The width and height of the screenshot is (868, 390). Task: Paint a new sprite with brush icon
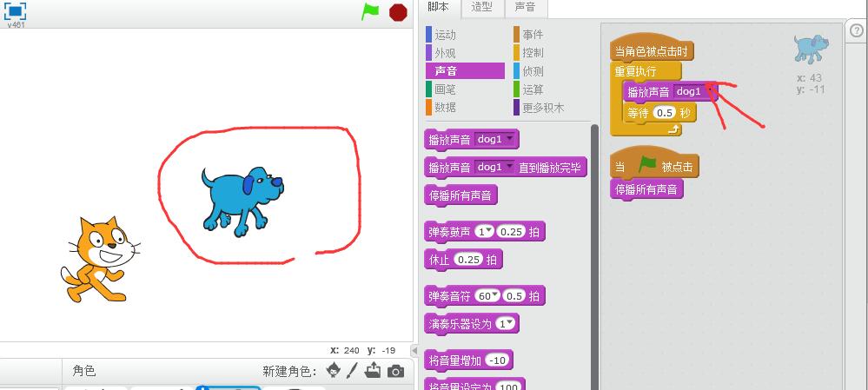pyautogui.click(x=352, y=370)
